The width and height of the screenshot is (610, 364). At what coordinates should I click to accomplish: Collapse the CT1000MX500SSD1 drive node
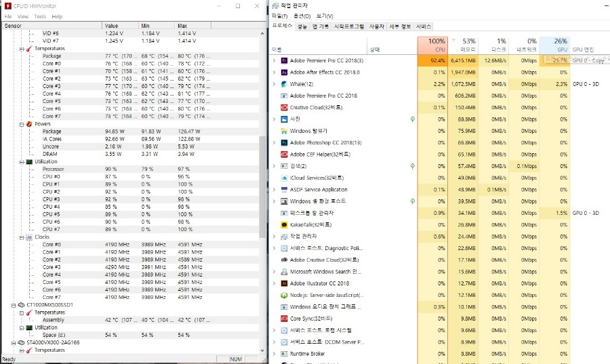point(14,305)
